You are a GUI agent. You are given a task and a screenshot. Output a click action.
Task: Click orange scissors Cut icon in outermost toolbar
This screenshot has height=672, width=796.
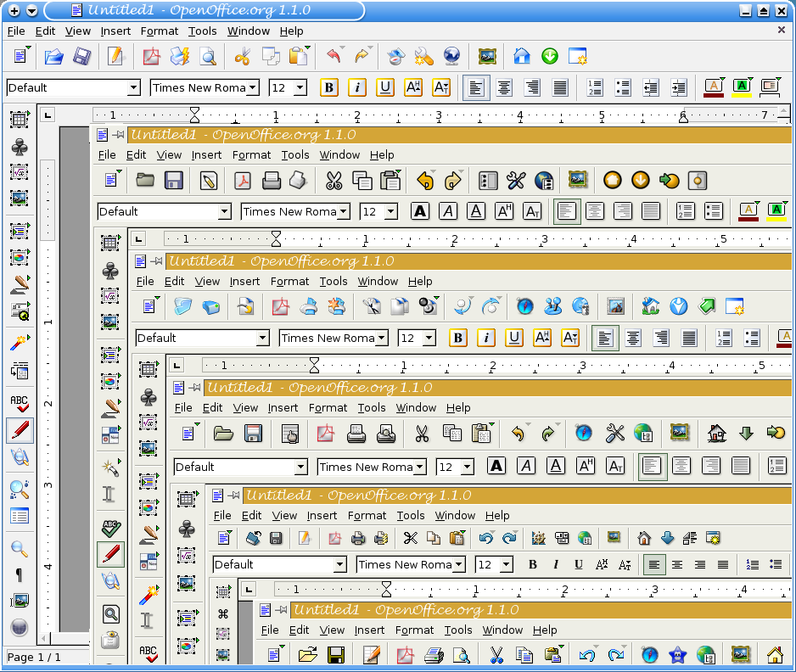click(x=242, y=56)
